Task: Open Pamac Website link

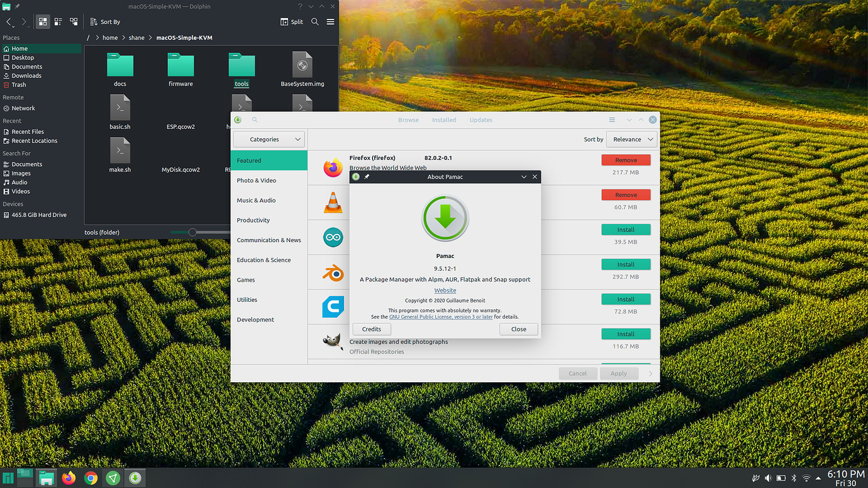Action: [x=445, y=291]
